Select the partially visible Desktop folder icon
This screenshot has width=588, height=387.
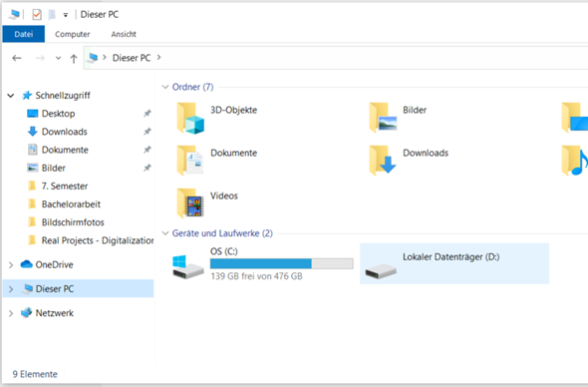[x=574, y=118]
